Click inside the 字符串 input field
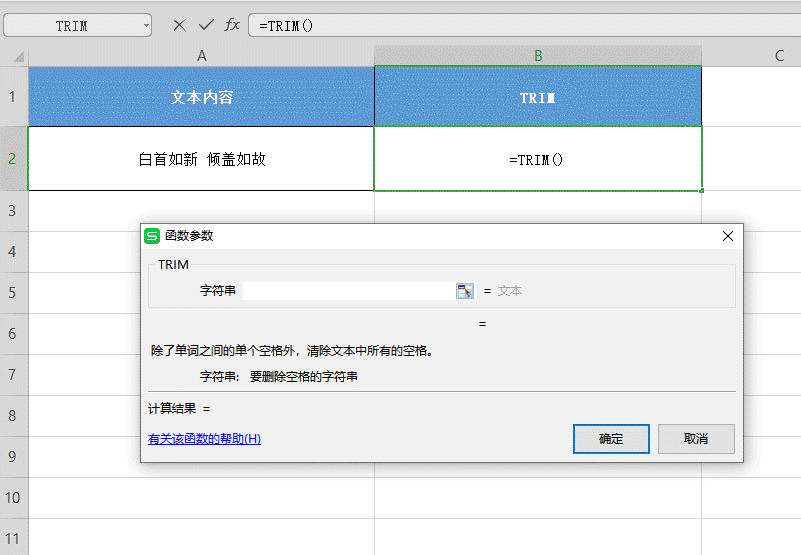Viewport: 801px width, 555px height. [x=348, y=291]
